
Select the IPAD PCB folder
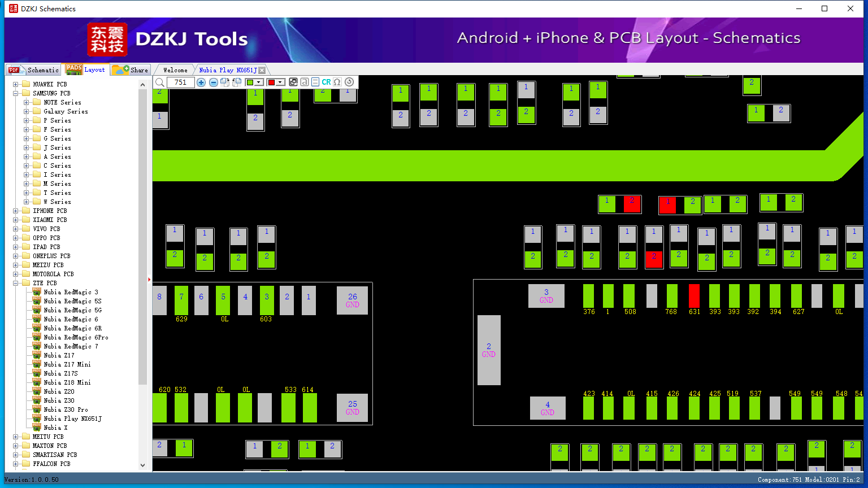point(46,247)
